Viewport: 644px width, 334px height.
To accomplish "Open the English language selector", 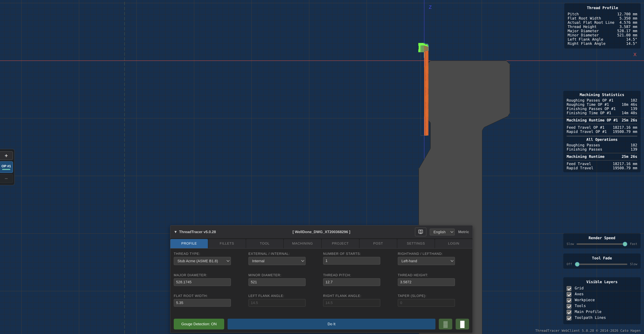I will (x=442, y=232).
